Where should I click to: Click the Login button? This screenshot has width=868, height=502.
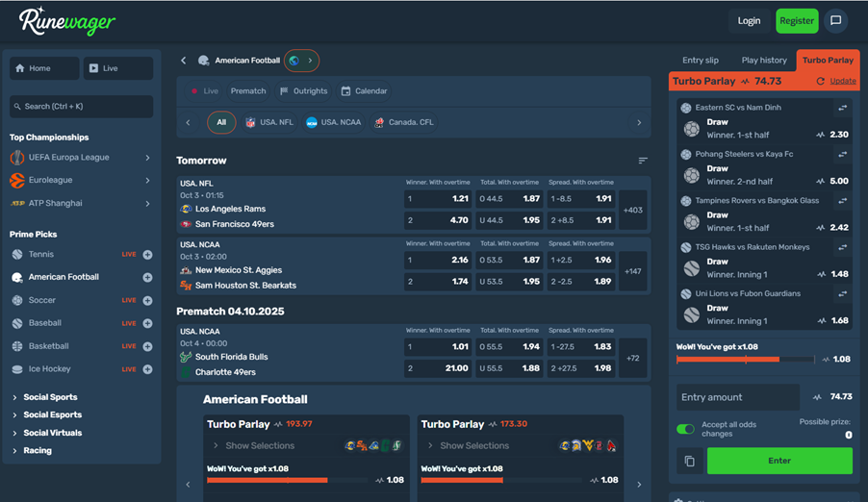pyautogui.click(x=749, y=21)
